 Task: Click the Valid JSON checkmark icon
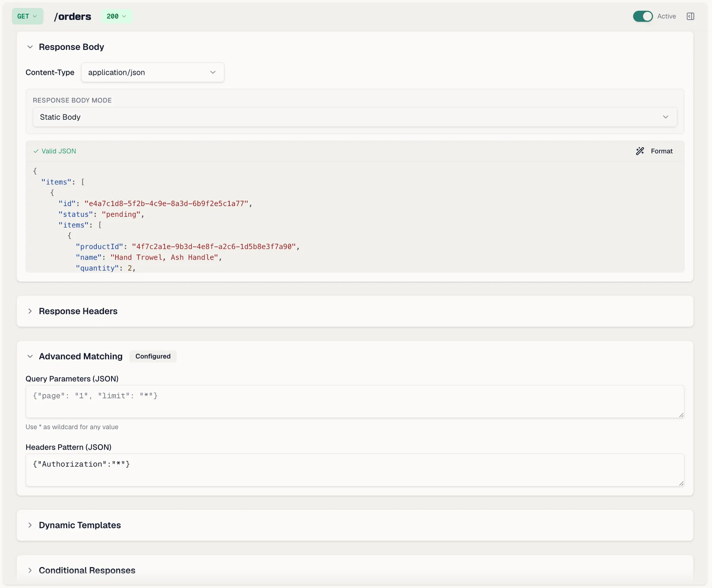(x=36, y=151)
